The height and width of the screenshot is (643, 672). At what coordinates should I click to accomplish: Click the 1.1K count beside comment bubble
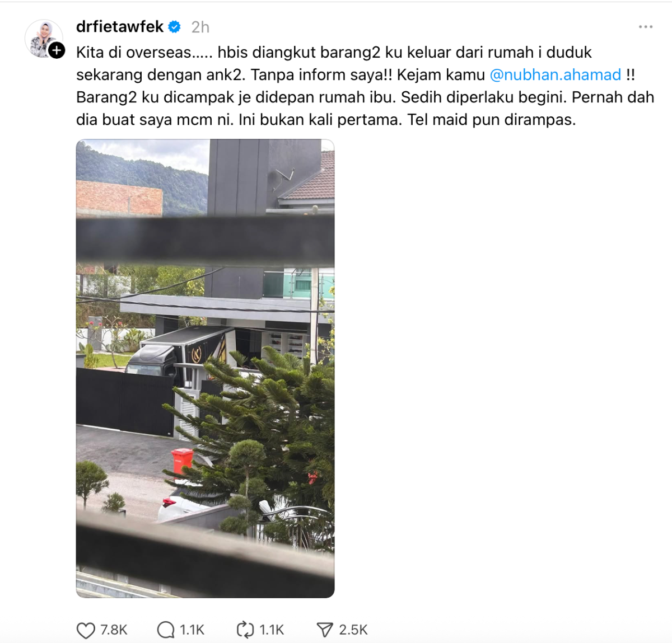(192, 630)
